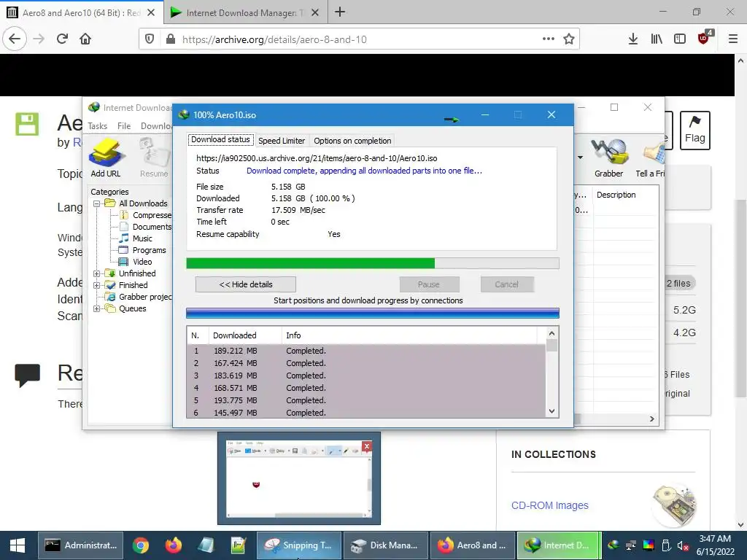The image size is (747, 560).
Task: Open File menu in IDM
Action: click(124, 125)
